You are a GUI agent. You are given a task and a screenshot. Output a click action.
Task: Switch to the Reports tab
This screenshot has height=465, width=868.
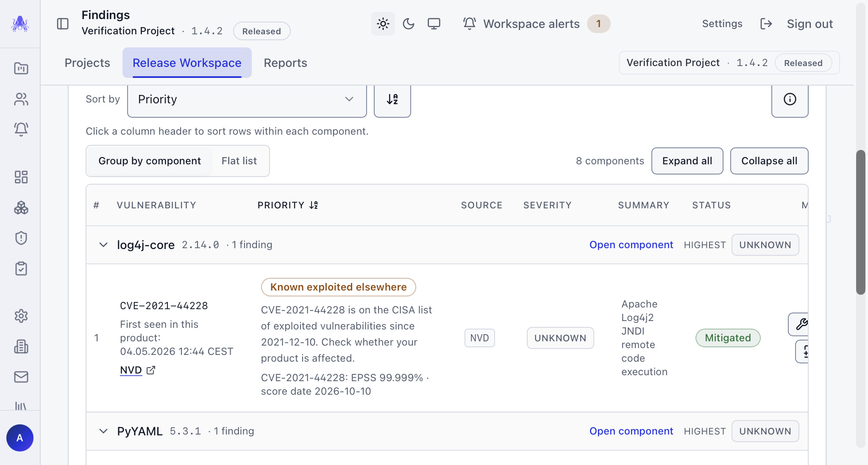tap(285, 63)
